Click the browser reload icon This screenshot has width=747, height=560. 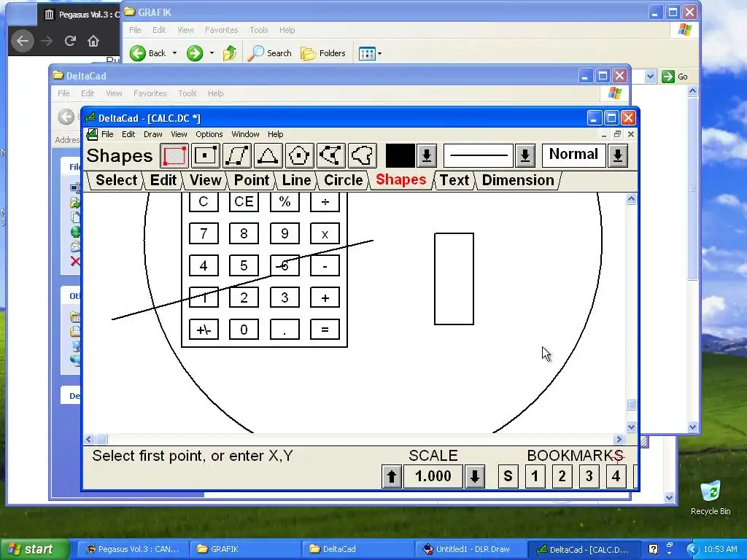[x=70, y=41]
